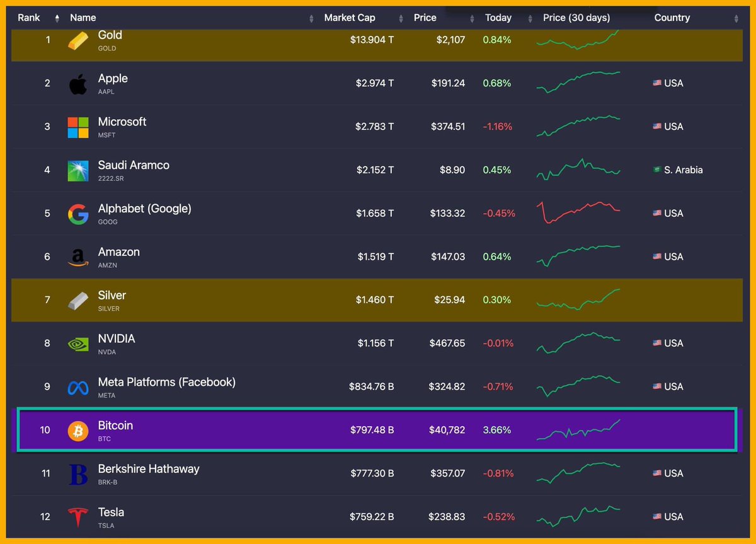Image resolution: width=756 pixels, height=544 pixels.
Task: Click the $834.76 B market cap value
Action: [372, 386]
